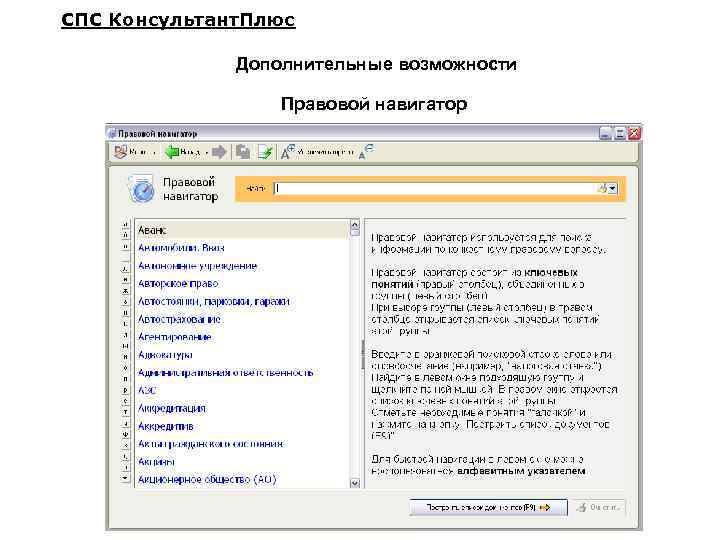Screen dimensions: 720x540
Task: Select Аккредитация group
Action: coord(172,408)
